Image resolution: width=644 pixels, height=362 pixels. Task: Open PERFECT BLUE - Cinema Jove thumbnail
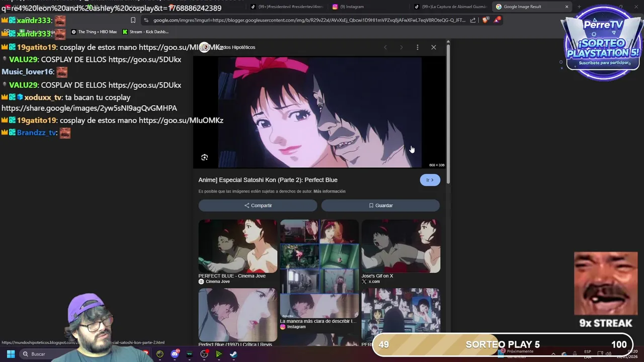tap(237, 246)
